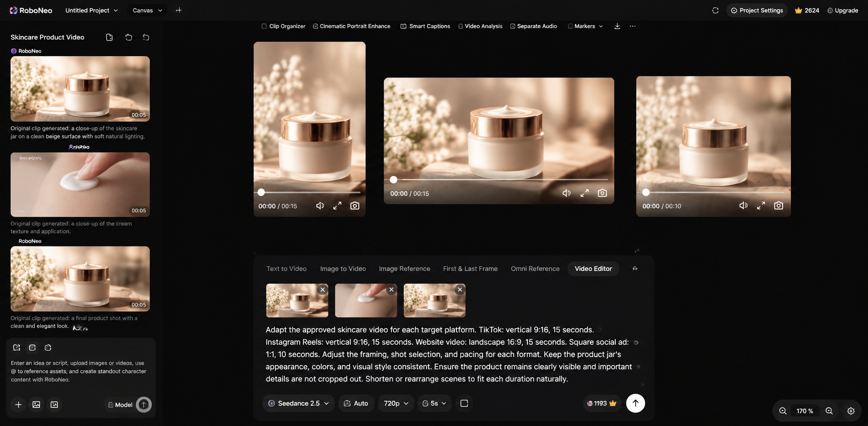This screenshot has height=426, width=868.
Task: Mute the vertical 00:15 video
Action: click(x=320, y=206)
